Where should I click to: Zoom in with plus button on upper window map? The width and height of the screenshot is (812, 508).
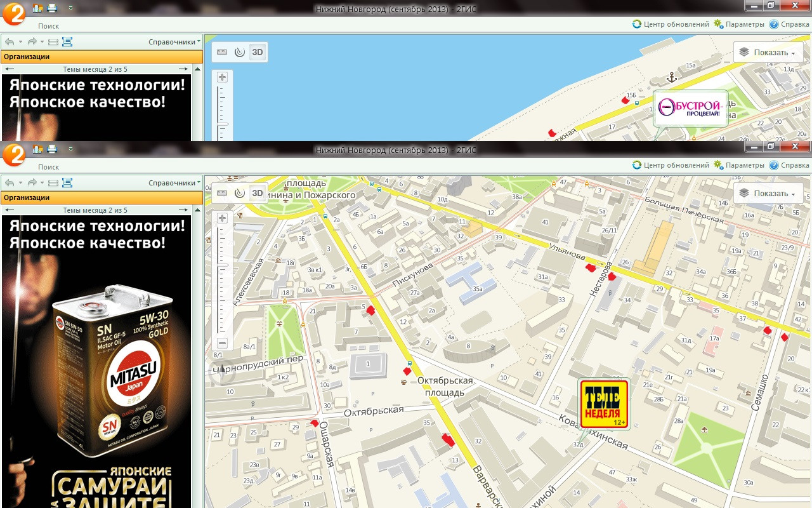(222, 77)
